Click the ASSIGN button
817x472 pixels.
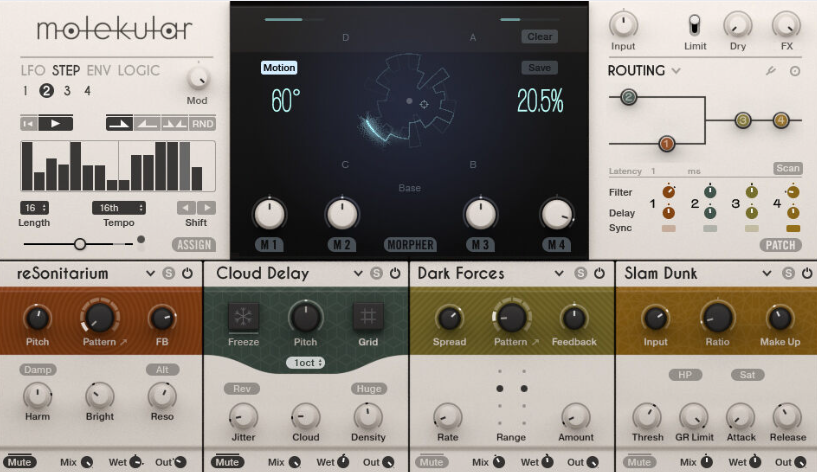point(193,244)
